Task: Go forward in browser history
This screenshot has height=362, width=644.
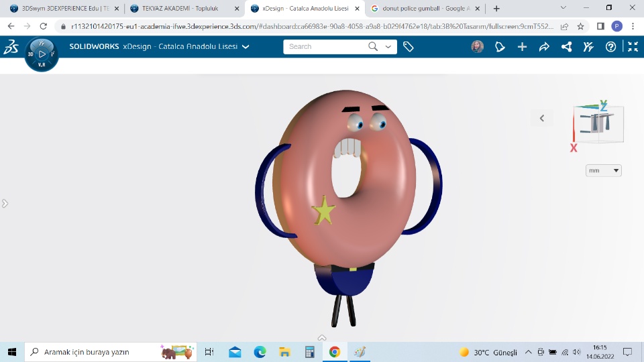Action: coord(27,26)
